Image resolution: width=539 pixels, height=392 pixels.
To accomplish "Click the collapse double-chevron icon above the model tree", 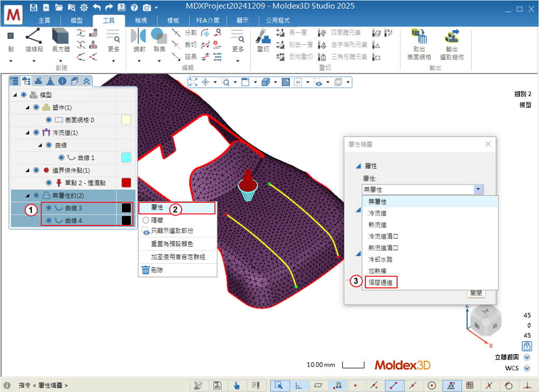I will 86,81.
